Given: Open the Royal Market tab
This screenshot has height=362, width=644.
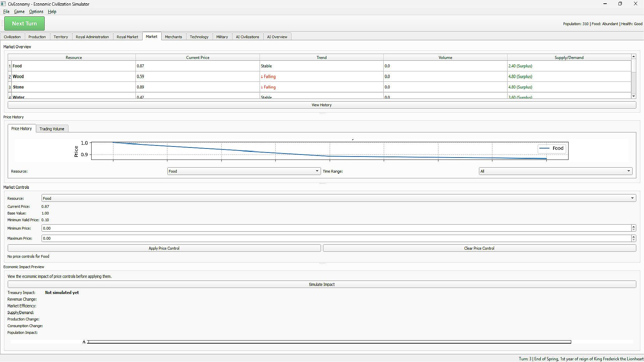Looking at the screenshot, I should (127, 37).
